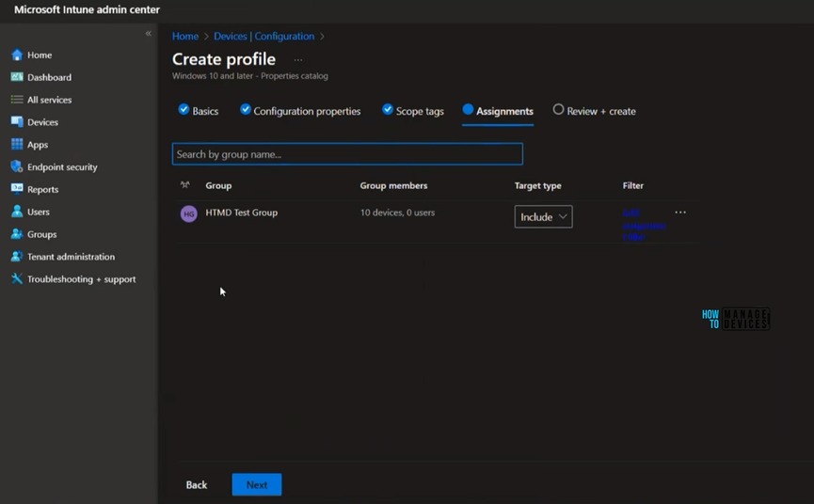Click the group column header icon
This screenshot has height=504, width=814.
pyautogui.click(x=184, y=185)
